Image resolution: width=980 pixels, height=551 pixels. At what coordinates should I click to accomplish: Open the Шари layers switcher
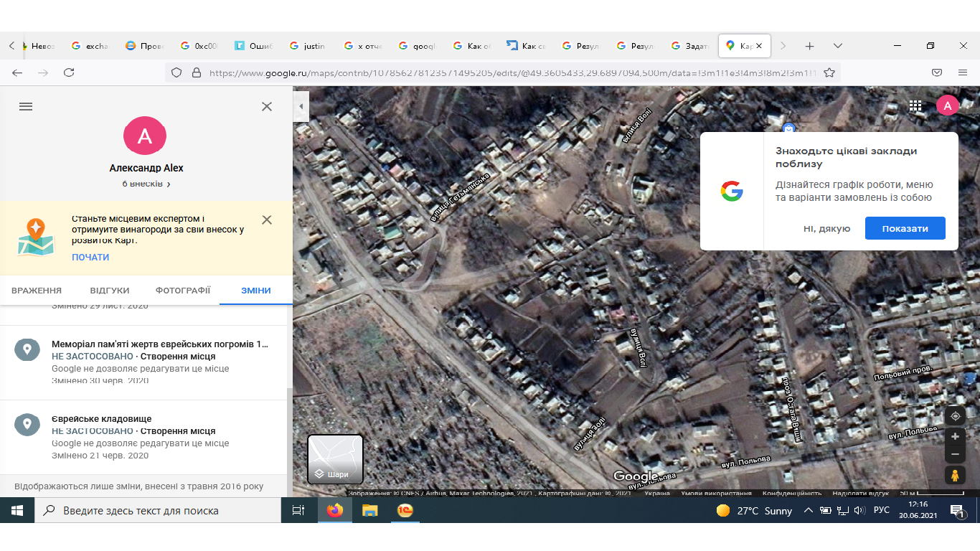click(x=335, y=459)
